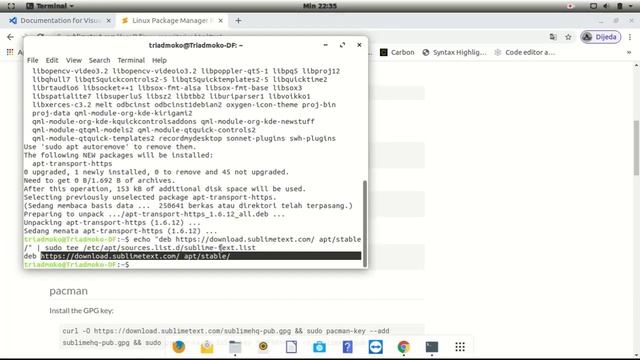The image size is (640, 360).
Task: Close the Documentation for Visual Studio tab
Action: 109,20
